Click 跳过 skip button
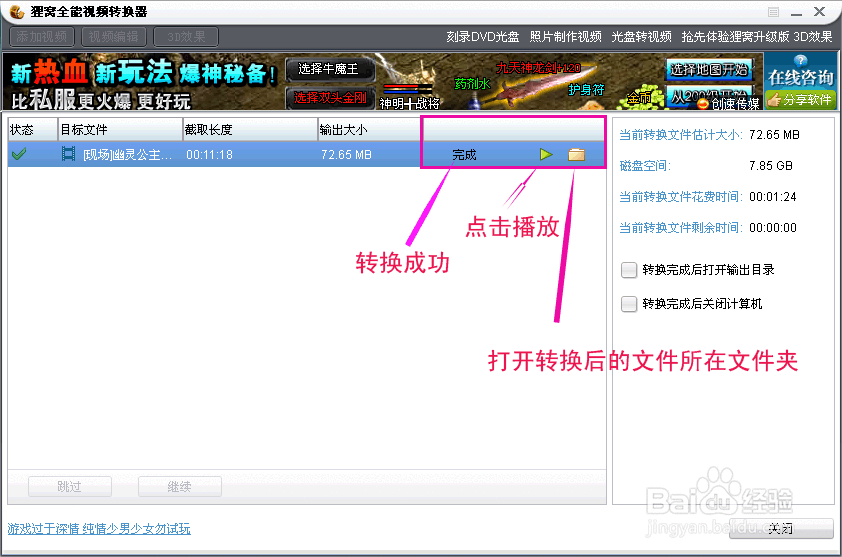 point(70,487)
